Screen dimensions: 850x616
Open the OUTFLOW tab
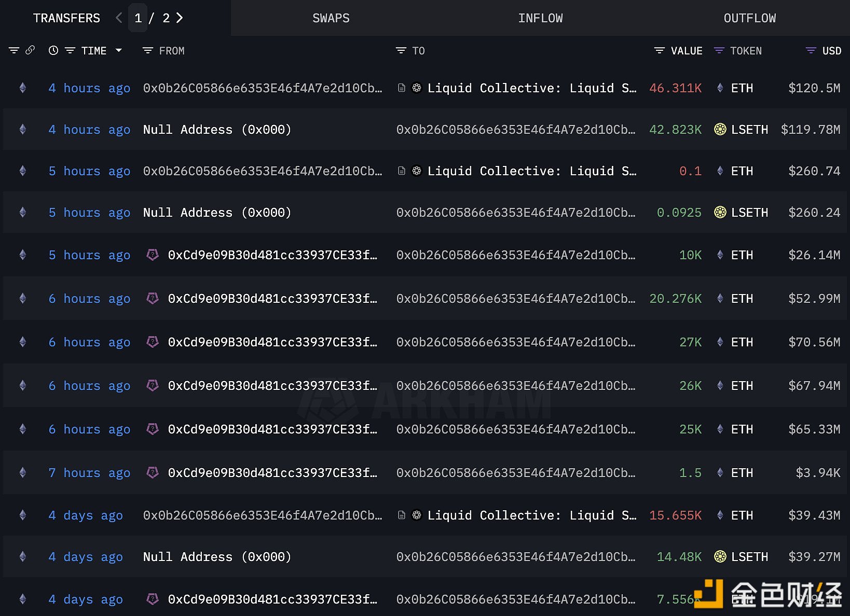click(749, 18)
